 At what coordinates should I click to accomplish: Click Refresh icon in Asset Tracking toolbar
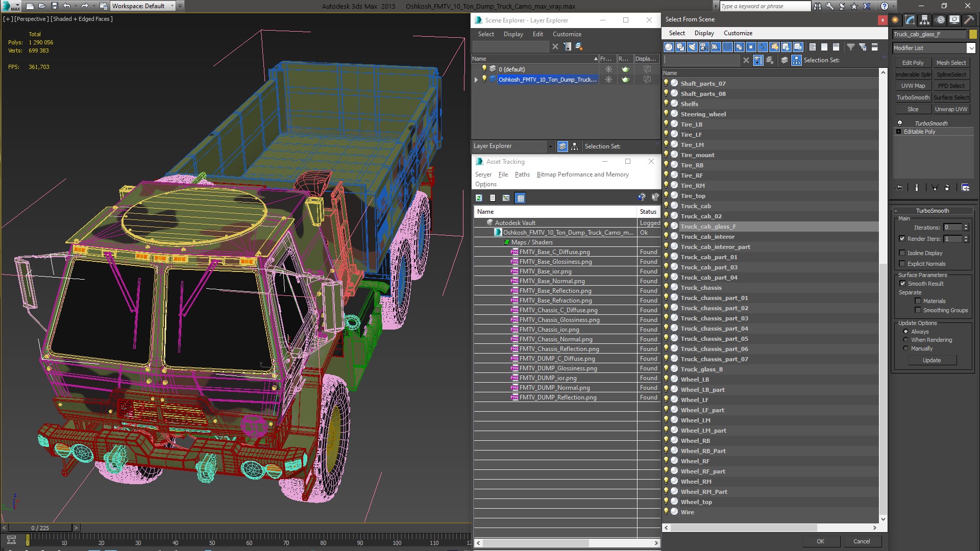(479, 198)
